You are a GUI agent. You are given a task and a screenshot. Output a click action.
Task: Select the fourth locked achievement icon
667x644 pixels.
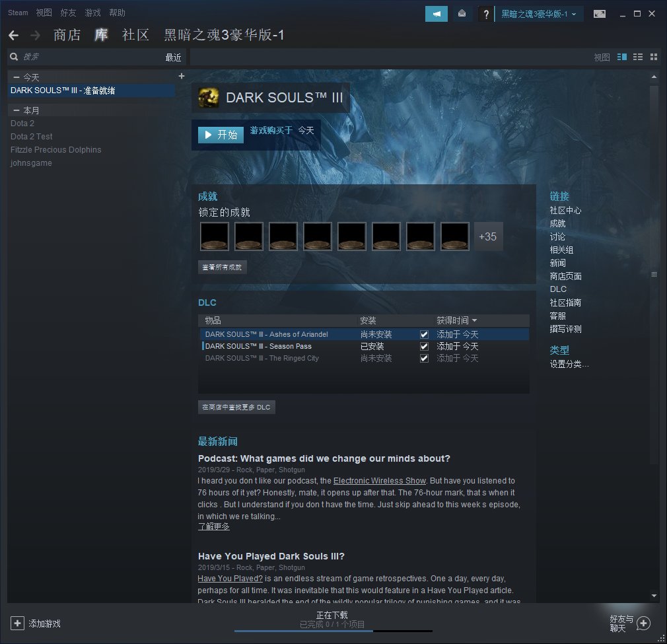pos(318,236)
